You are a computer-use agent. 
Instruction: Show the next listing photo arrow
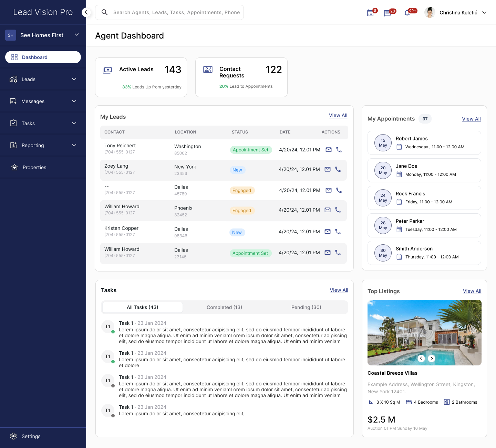pyautogui.click(x=432, y=358)
